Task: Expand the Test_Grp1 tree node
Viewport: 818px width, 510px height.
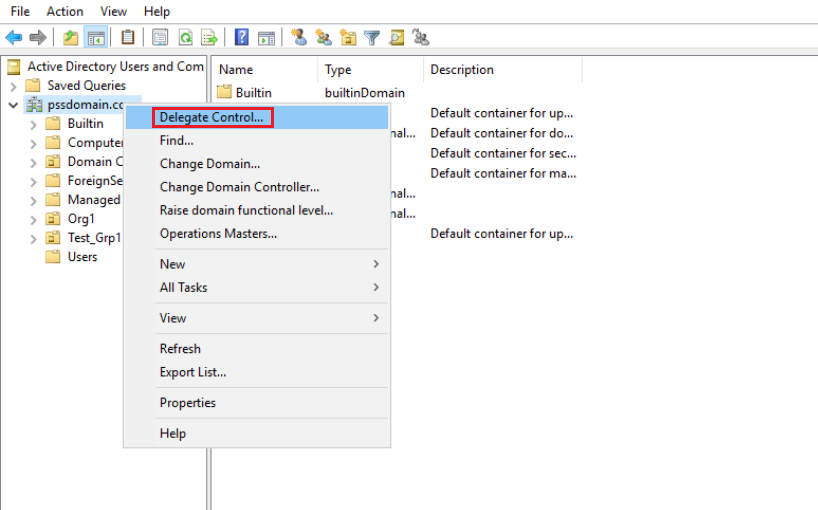Action: [34, 238]
